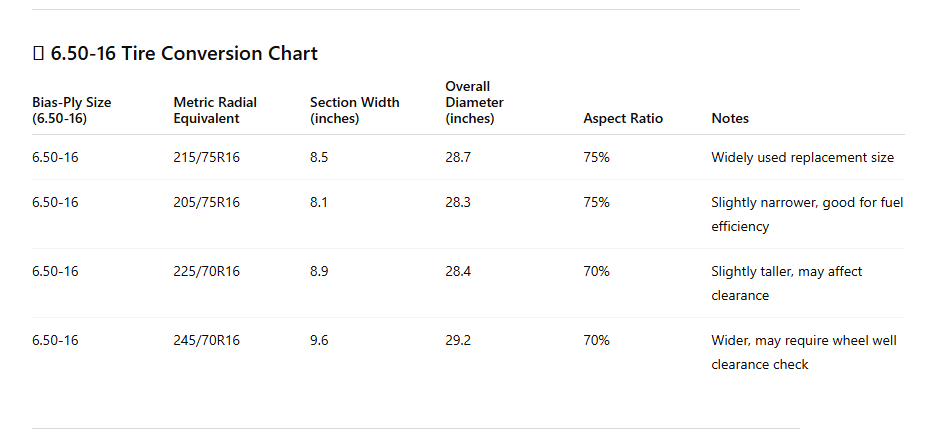Select the 215/75R16 metric size cell

[x=207, y=158]
